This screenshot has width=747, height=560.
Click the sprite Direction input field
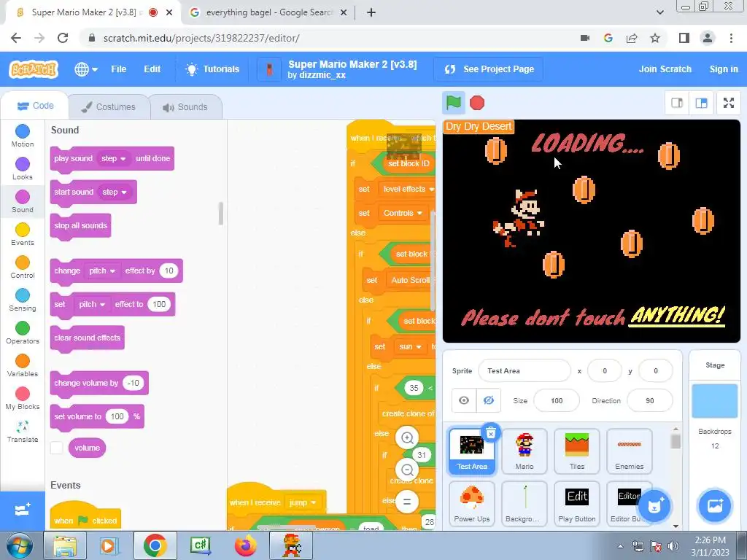[x=650, y=400]
